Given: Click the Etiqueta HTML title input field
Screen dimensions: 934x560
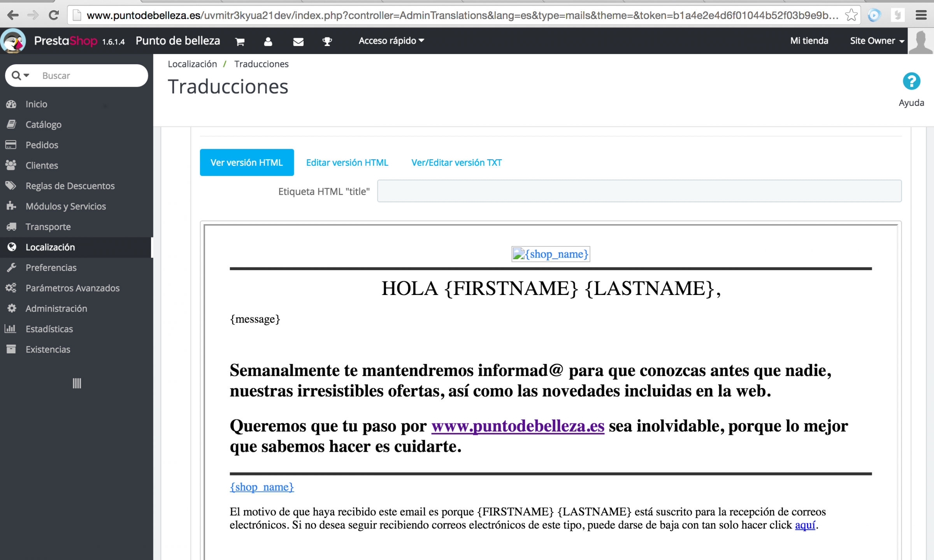Looking at the screenshot, I should point(639,191).
